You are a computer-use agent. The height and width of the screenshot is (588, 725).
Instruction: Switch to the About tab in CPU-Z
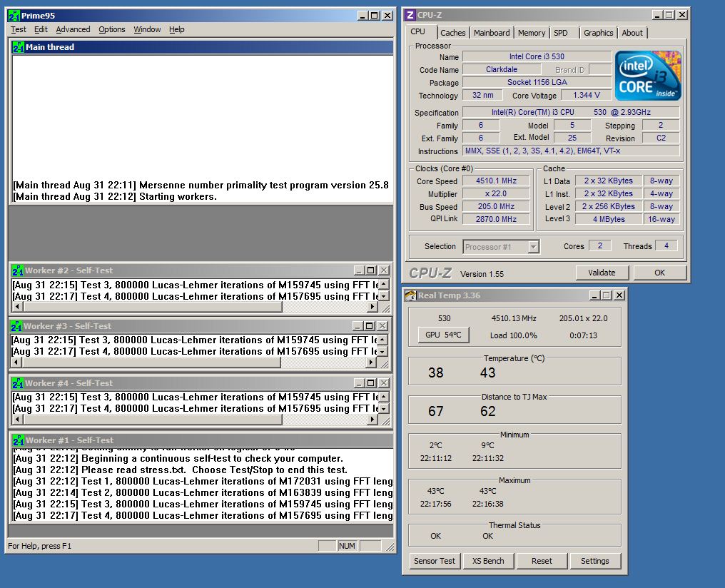coord(632,33)
